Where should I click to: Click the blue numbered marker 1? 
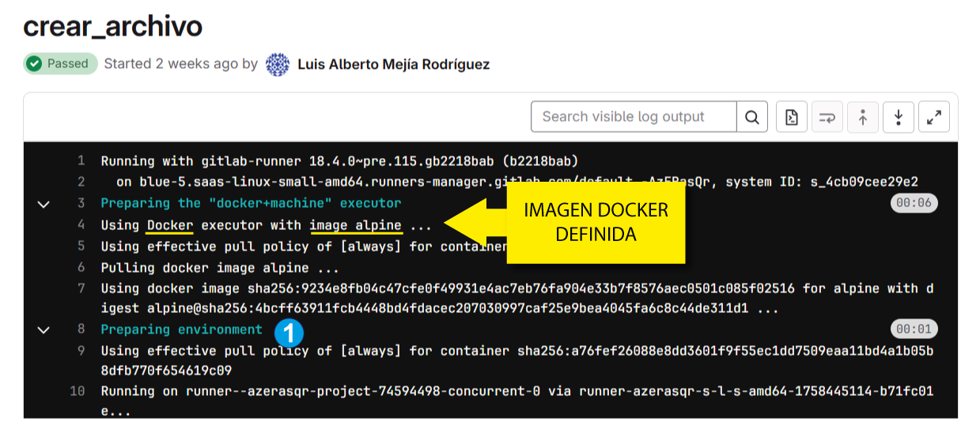coord(289,333)
